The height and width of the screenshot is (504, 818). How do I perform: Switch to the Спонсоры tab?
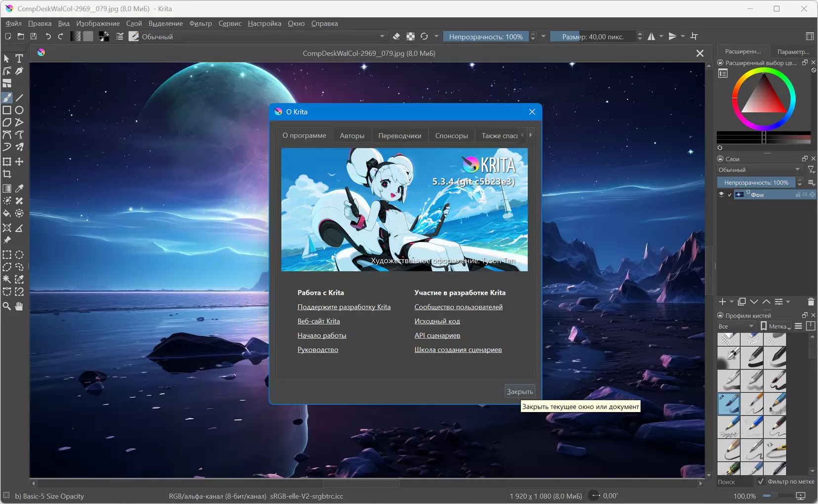[451, 135]
